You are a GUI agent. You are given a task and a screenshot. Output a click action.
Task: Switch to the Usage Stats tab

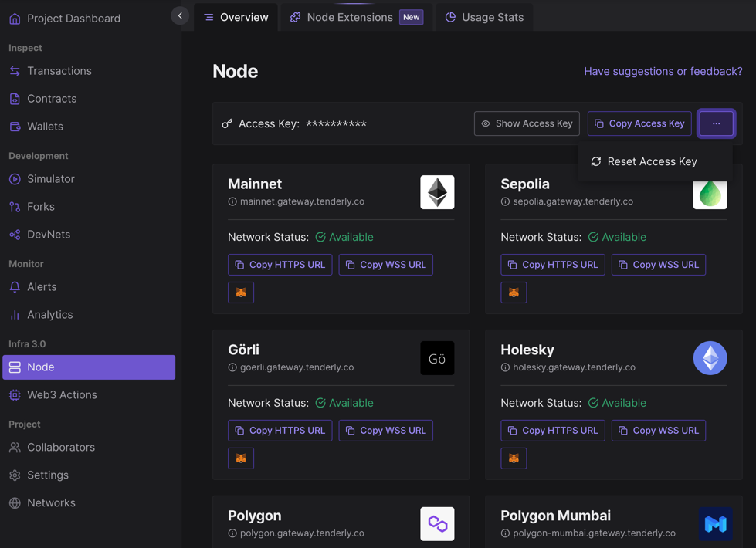click(484, 17)
